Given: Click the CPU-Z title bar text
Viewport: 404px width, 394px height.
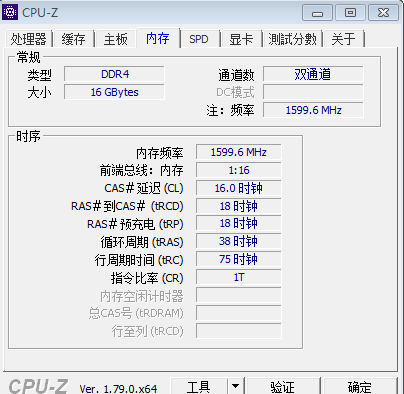Looking at the screenshot, I should pos(40,13).
